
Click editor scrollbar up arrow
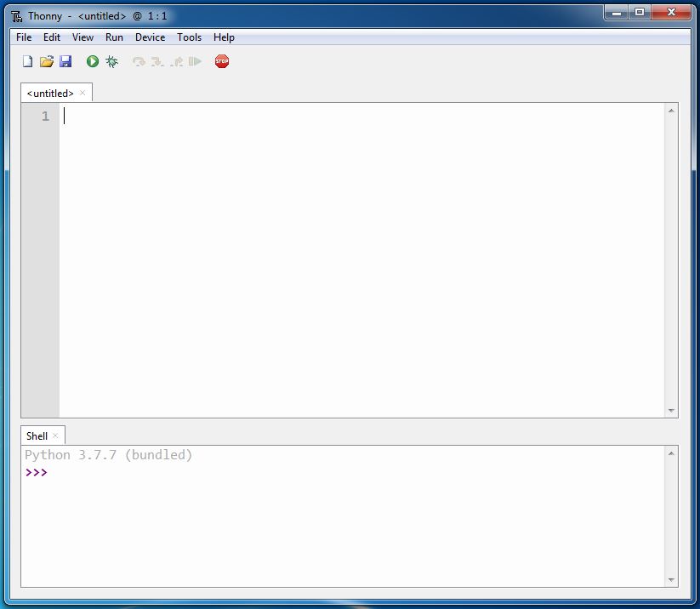tap(671, 111)
